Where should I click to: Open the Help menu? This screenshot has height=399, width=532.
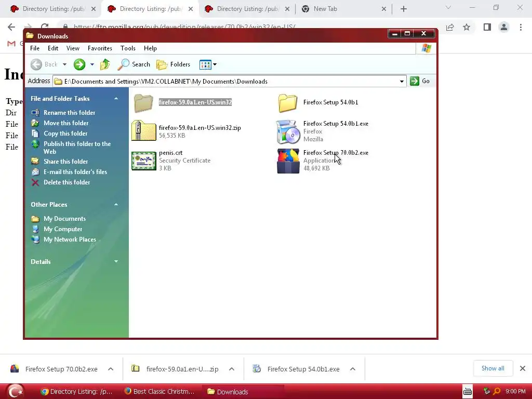click(x=150, y=48)
